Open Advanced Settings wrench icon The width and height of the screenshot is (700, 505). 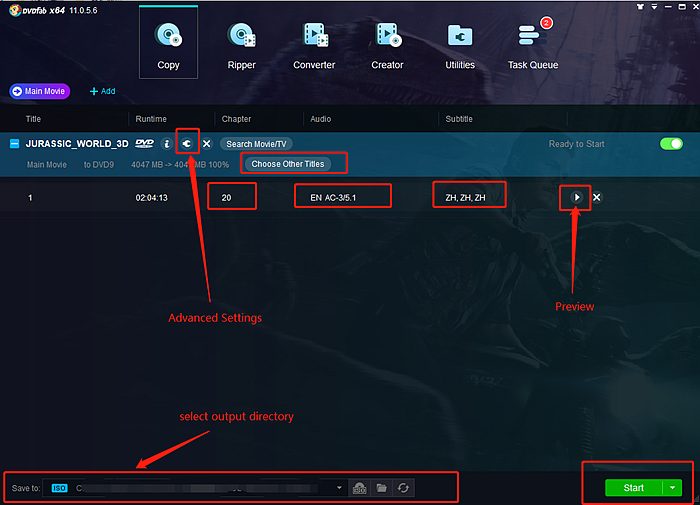click(x=187, y=143)
